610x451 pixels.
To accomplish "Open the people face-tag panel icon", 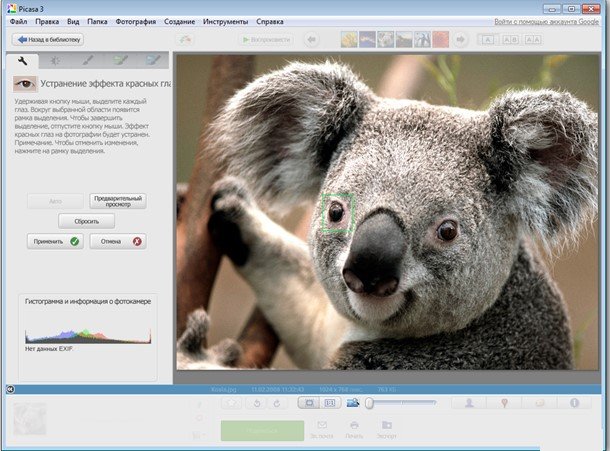I will (x=469, y=403).
